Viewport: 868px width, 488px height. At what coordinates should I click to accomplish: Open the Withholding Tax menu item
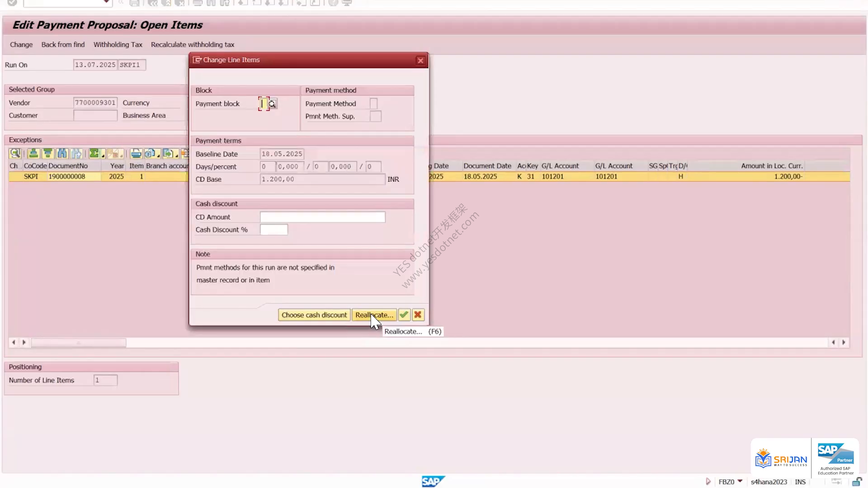(x=118, y=44)
